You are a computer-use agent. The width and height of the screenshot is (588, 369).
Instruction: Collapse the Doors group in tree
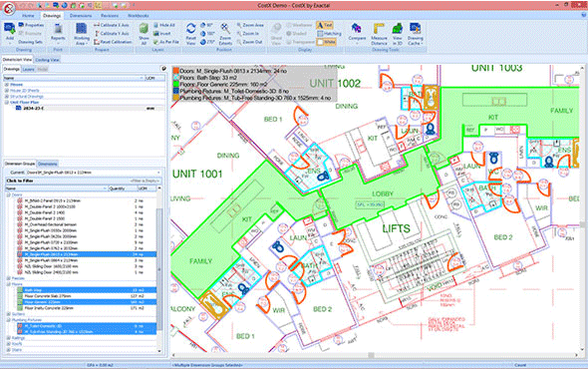point(8,194)
